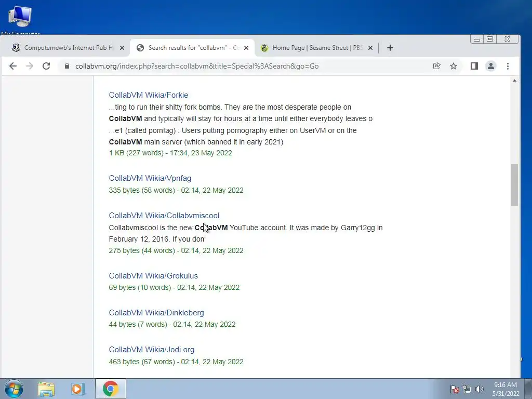Bookmark this page with the star icon
The image size is (532, 399).
coord(454,66)
